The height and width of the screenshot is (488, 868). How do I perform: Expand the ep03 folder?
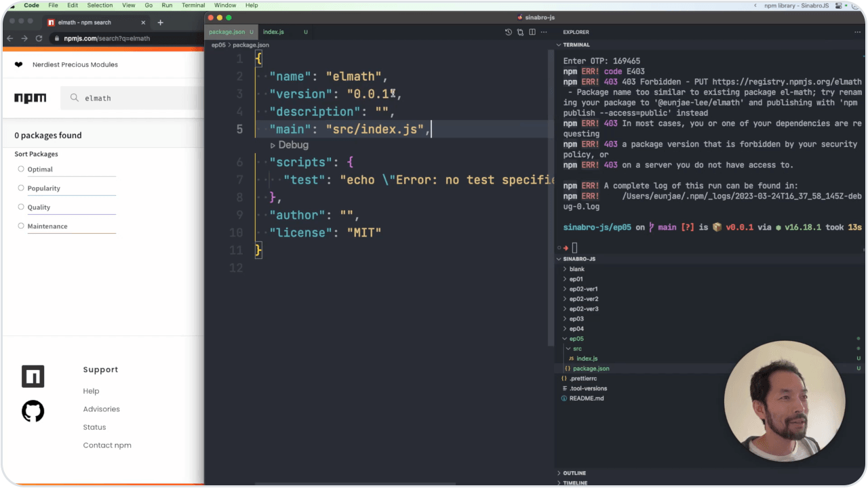[x=565, y=319]
